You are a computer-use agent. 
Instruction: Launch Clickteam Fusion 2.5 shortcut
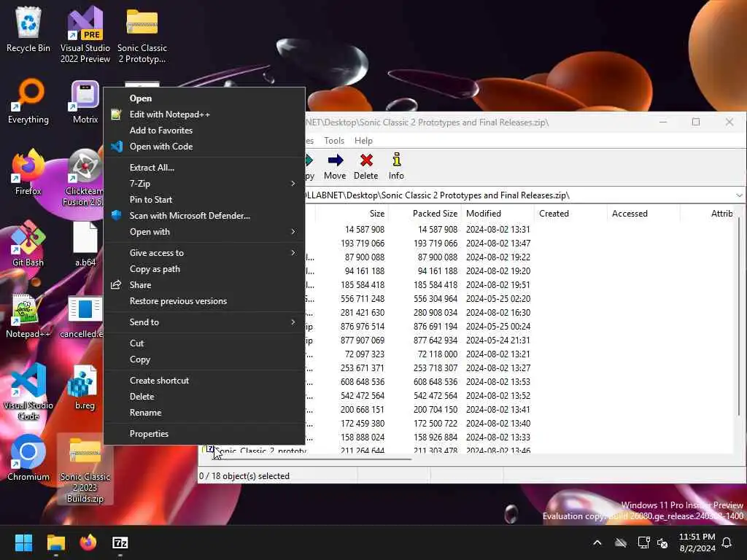click(x=85, y=177)
